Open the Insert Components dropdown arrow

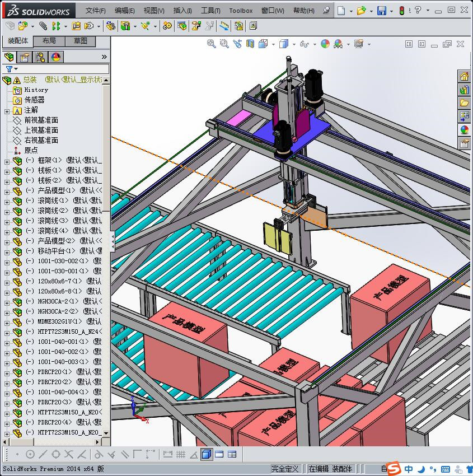click(x=32, y=27)
